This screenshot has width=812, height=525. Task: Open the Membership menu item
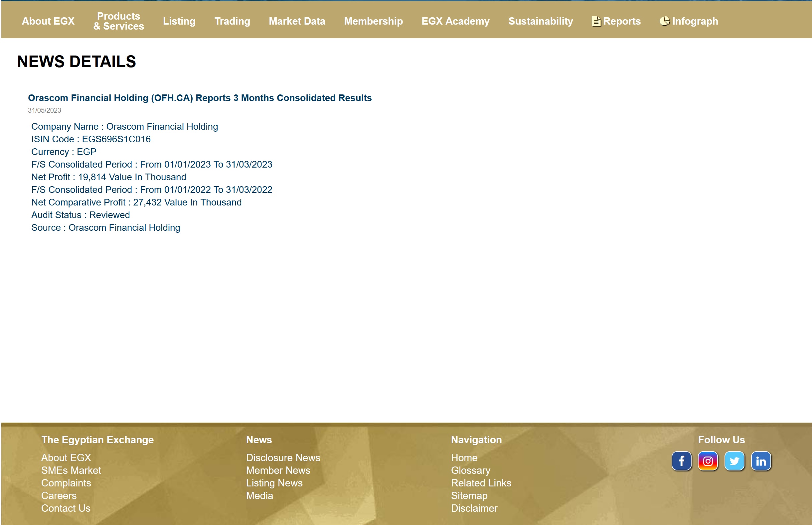click(373, 21)
